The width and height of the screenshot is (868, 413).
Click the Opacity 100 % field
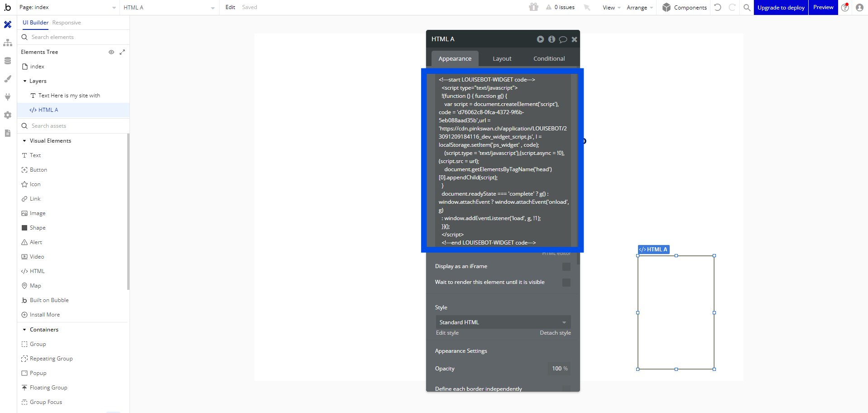coord(559,369)
